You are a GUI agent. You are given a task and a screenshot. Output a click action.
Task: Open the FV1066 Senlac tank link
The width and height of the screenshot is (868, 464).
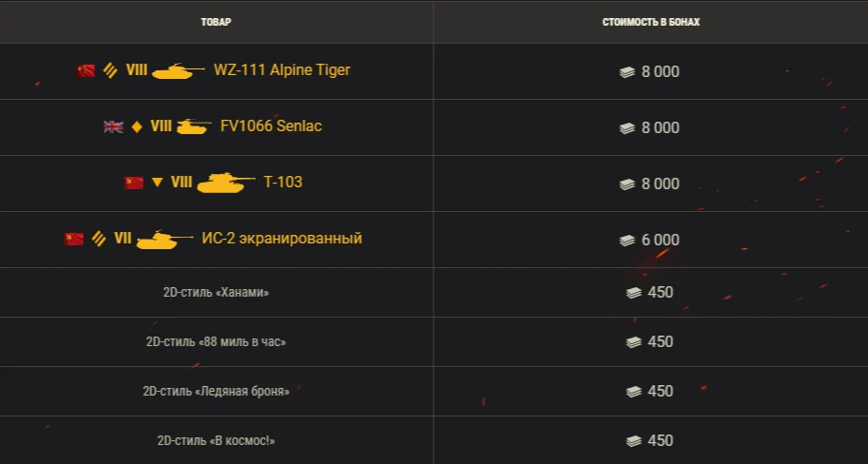270,126
